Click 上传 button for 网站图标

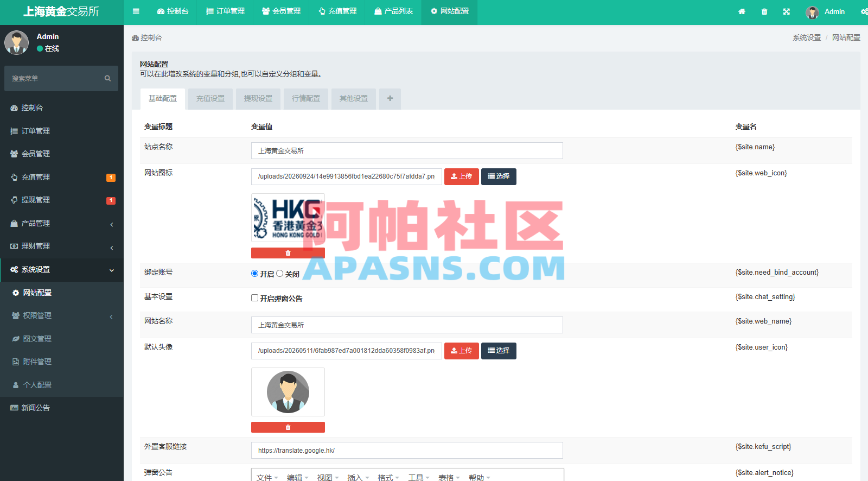[462, 176]
